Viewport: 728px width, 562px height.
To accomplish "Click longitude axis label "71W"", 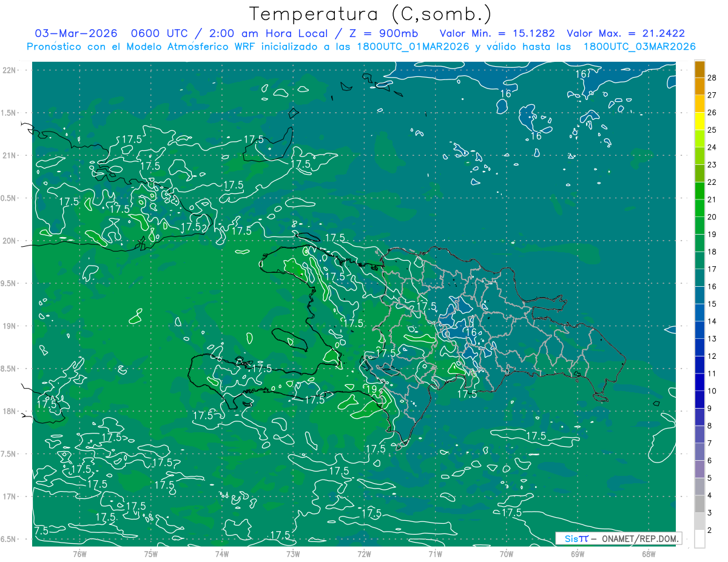I will (435, 554).
